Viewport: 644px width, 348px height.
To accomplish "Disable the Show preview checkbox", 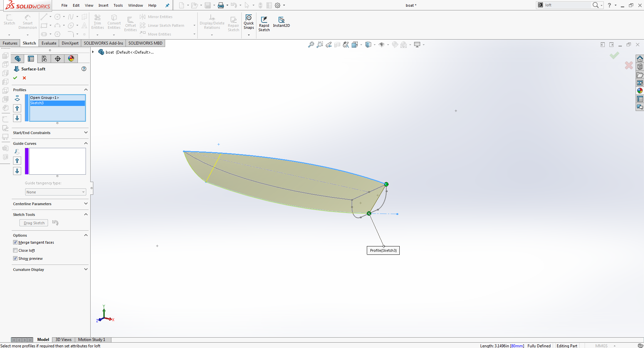I will tap(15, 258).
